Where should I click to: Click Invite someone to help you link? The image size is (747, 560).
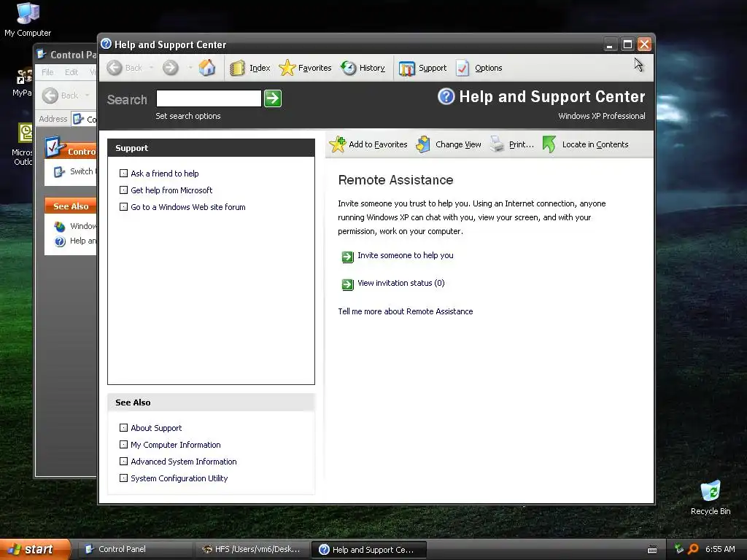click(406, 255)
